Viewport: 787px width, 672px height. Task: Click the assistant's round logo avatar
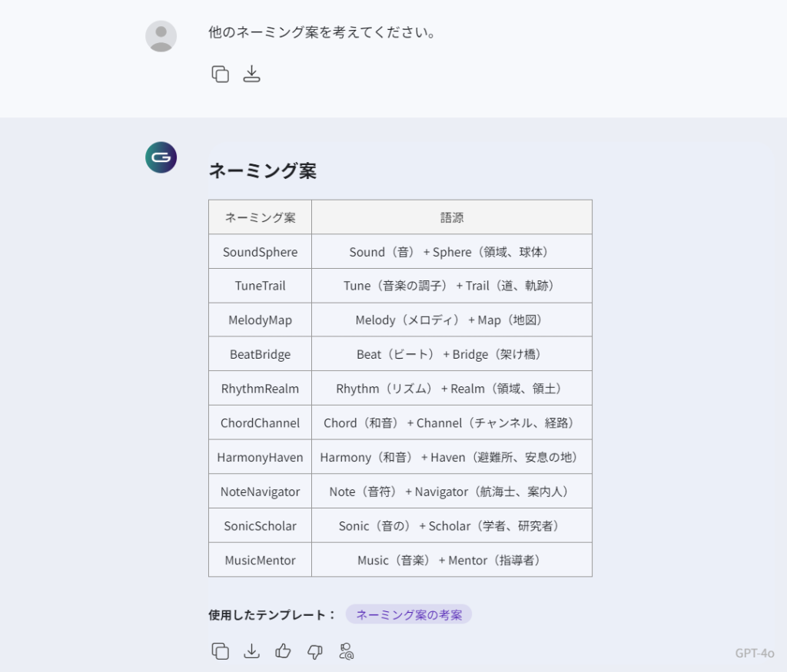pos(161,157)
